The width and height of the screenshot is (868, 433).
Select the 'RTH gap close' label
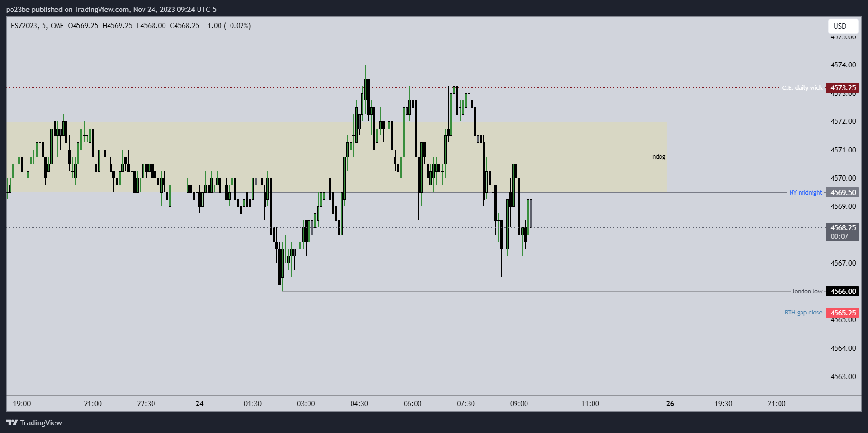(803, 313)
